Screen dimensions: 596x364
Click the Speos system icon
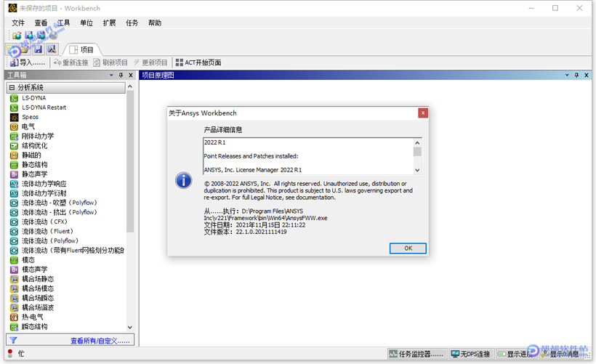(x=14, y=117)
